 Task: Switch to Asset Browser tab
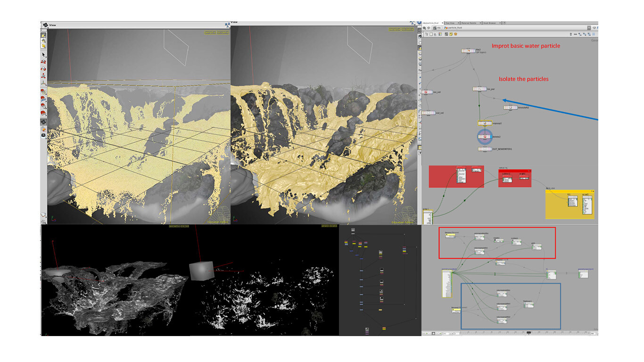point(490,23)
